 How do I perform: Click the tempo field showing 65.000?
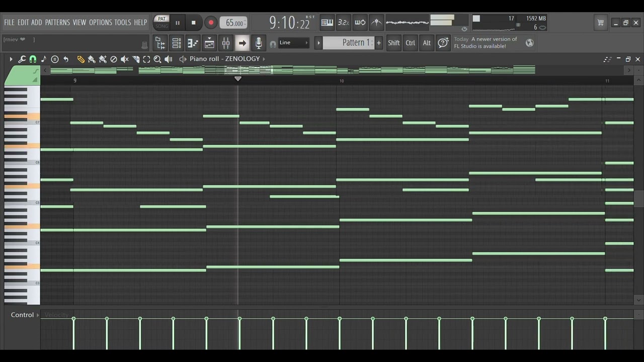(x=233, y=23)
